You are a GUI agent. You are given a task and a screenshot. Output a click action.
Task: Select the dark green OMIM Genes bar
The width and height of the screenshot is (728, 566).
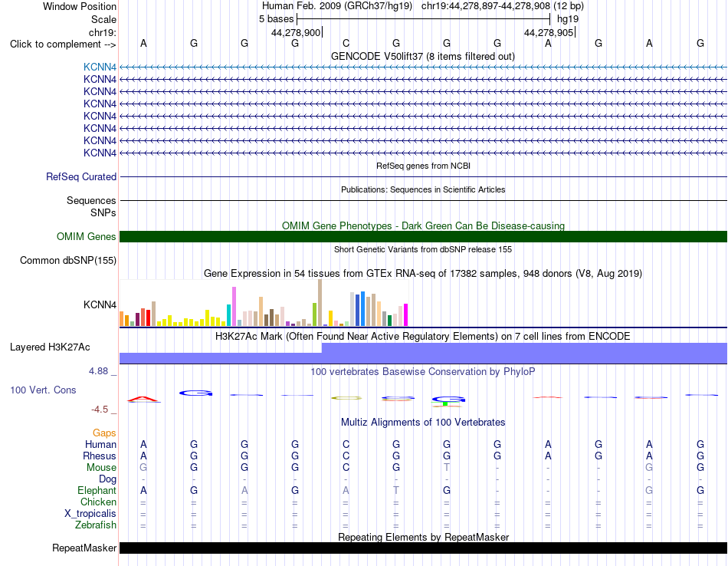coord(423,236)
